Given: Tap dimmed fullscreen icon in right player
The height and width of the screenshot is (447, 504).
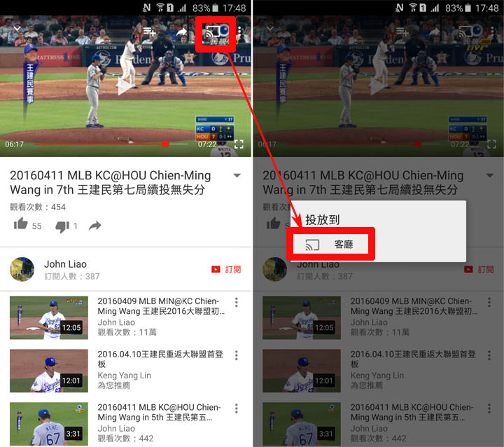Looking at the screenshot, I should click(x=491, y=144).
